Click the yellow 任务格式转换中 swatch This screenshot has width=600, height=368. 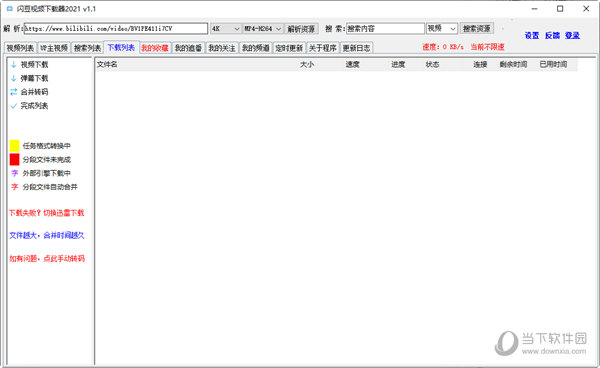[15, 146]
